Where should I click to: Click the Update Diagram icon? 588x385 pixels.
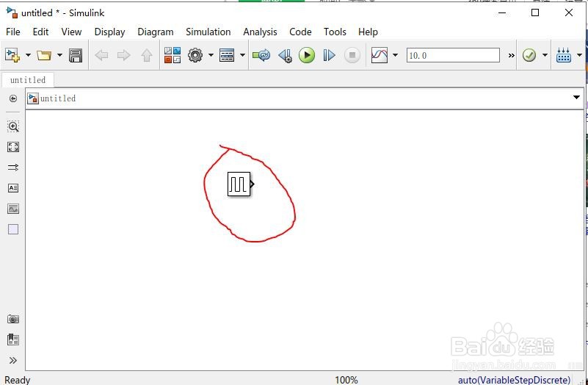tap(261, 56)
